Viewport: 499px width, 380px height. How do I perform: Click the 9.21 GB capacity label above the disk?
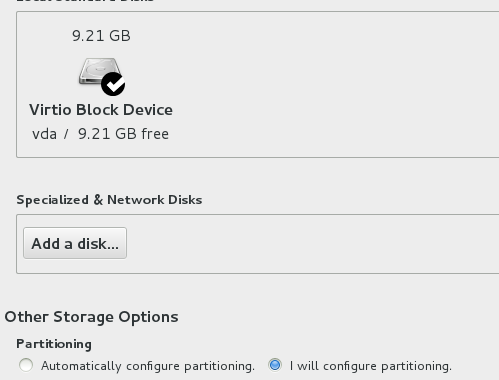click(x=101, y=36)
